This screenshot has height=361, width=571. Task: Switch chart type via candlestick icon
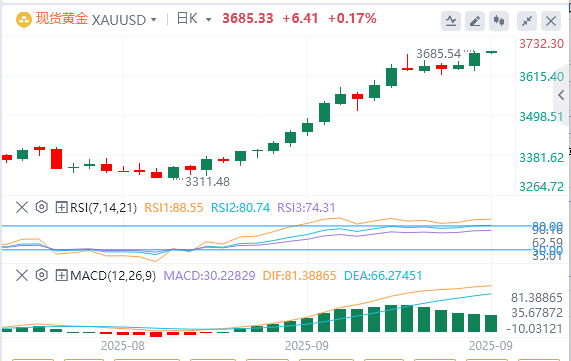[499, 21]
